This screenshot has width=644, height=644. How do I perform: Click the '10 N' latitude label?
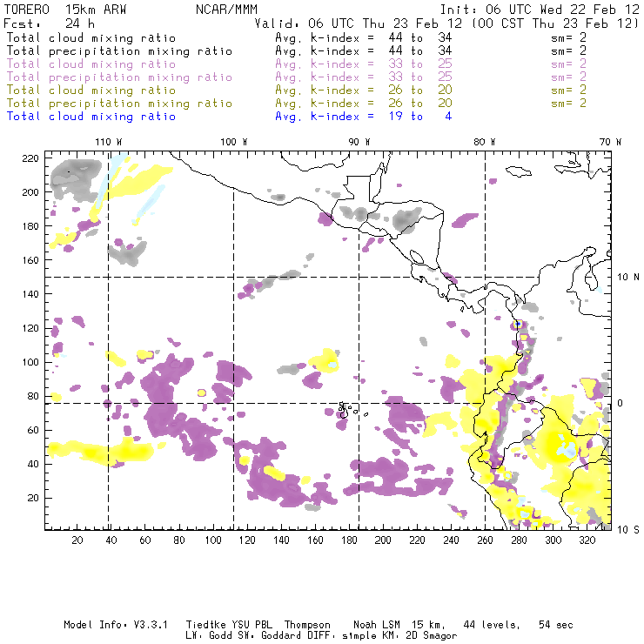(628, 278)
